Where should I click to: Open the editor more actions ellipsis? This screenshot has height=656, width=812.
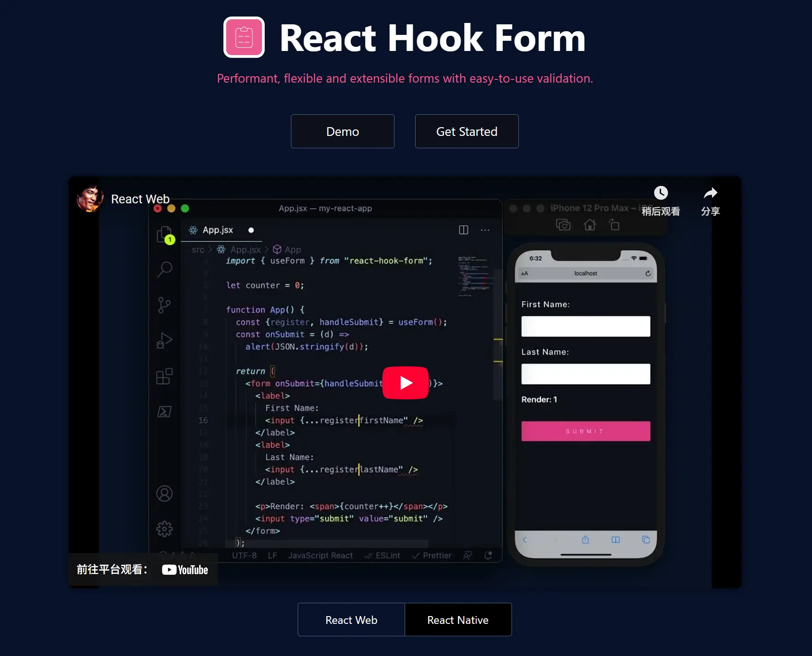pyautogui.click(x=485, y=230)
